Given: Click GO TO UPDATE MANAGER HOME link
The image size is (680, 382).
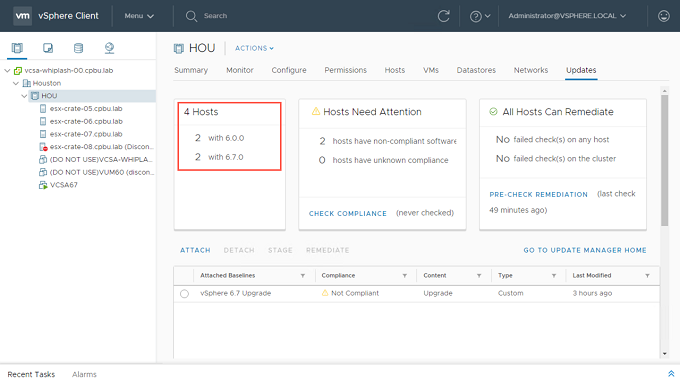Looking at the screenshot, I should pyautogui.click(x=585, y=250).
